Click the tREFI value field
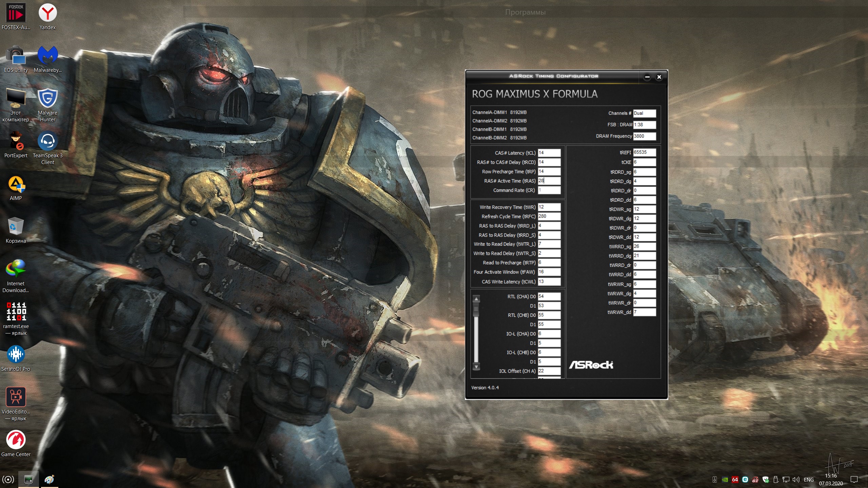 (x=644, y=152)
